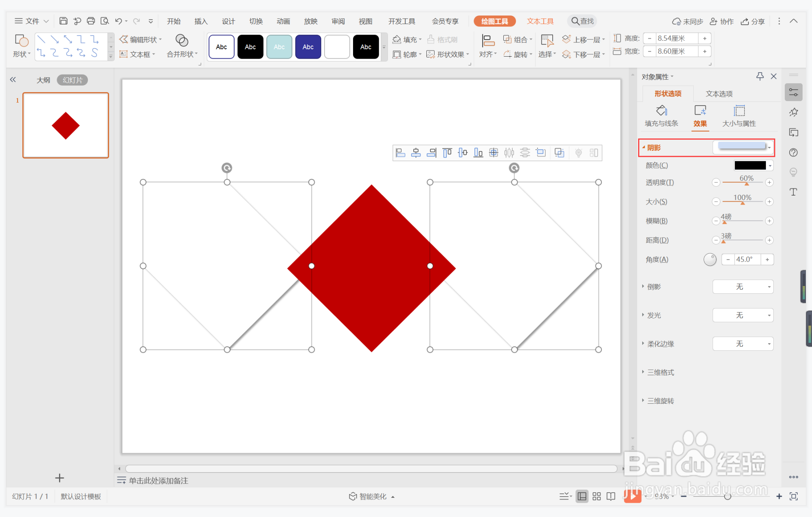This screenshot has width=812, height=517.
Task: Switch to slide sorter view icon
Action: click(597, 496)
